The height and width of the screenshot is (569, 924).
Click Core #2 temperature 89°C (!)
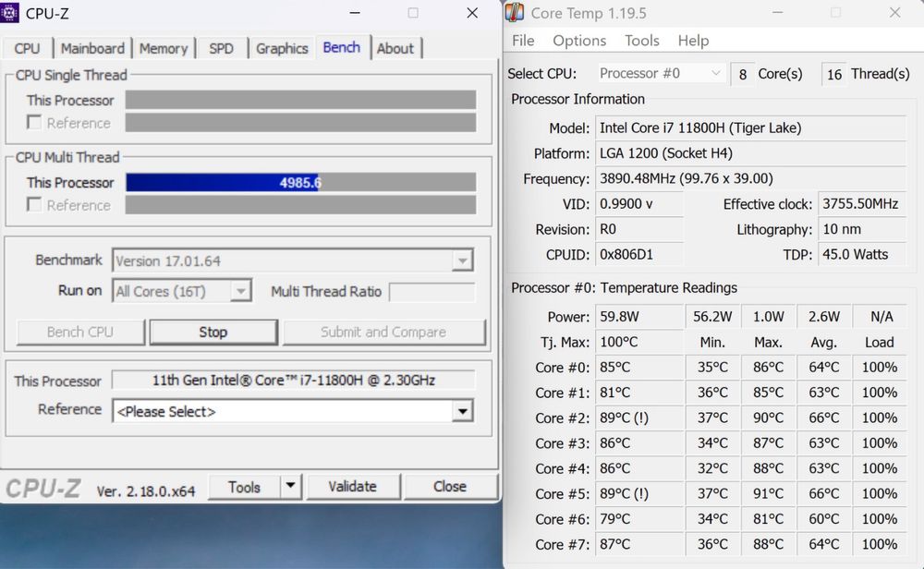click(x=639, y=418)
